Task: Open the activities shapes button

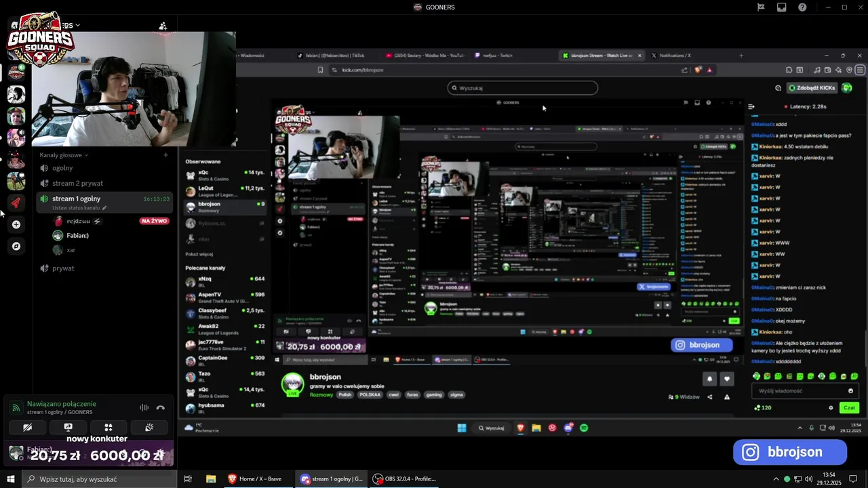Action: pyautogui.click(x=108, y=428)
